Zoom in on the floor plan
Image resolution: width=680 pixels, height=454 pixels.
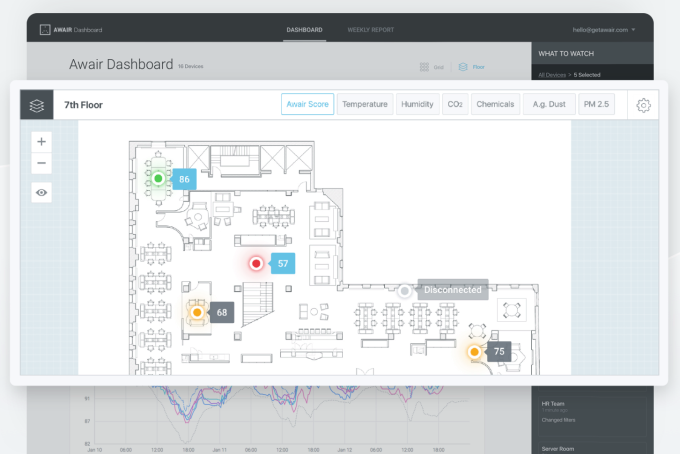point(41,141)
